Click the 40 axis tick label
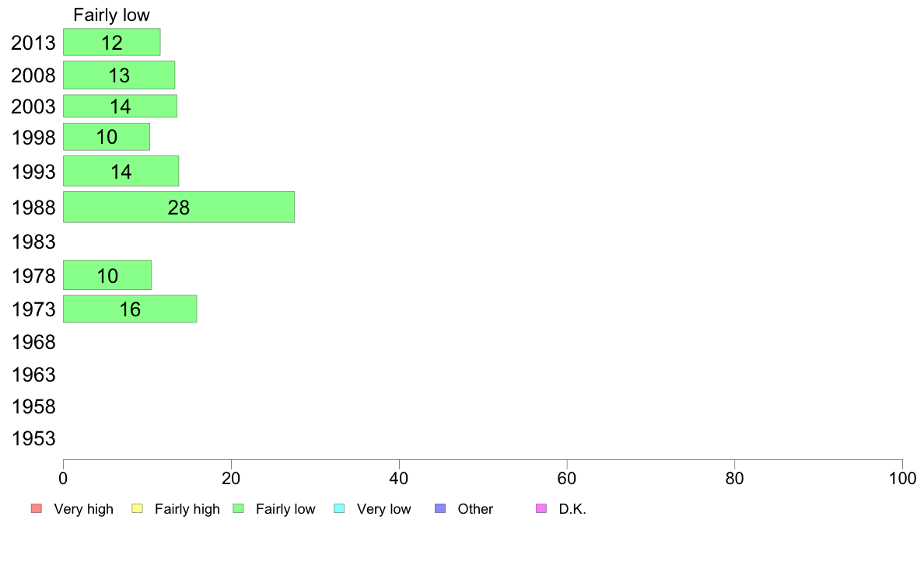 click(399, 478)
